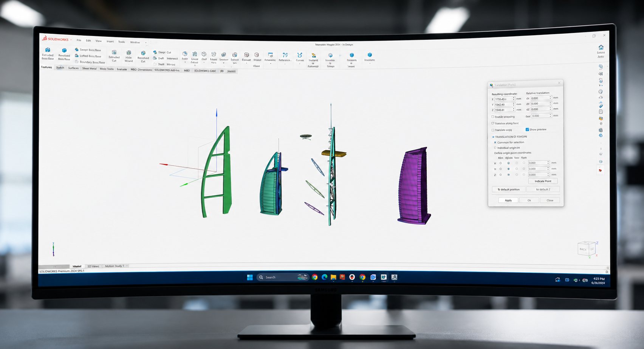Click the stepper on the dX field
Viewport: 644px width, 349px height.
pyautogui.click(x=550, y=98)
